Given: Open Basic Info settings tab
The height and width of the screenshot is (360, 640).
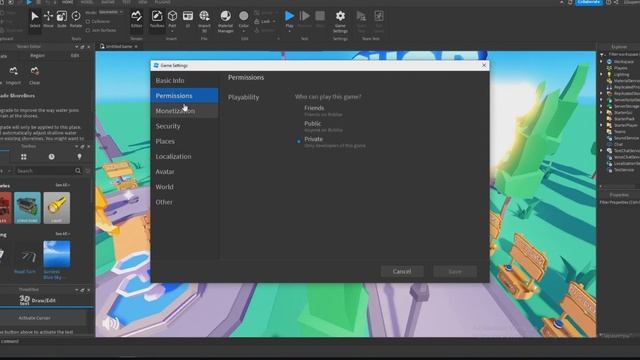Looking at the screenshot, I should [x=184, y=80].
